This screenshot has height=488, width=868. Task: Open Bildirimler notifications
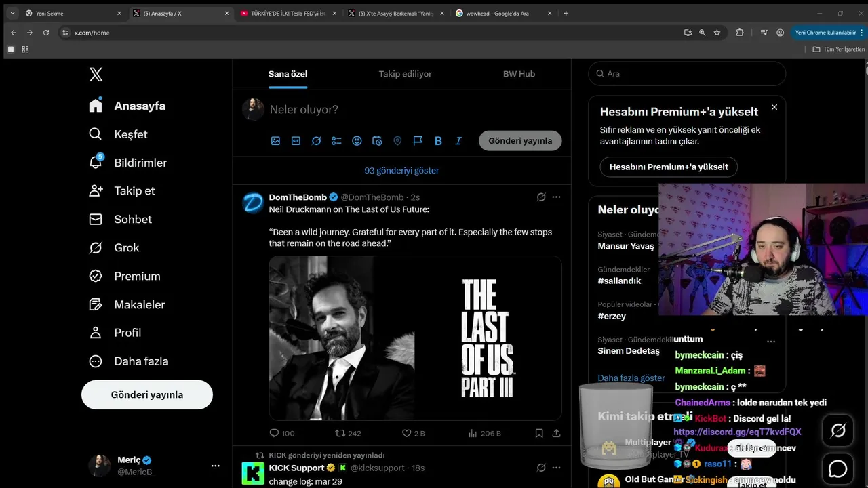128,163
